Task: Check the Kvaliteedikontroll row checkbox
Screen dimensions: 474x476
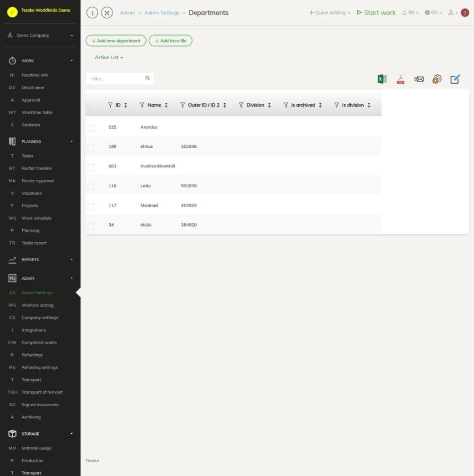Action: point(91,167)
